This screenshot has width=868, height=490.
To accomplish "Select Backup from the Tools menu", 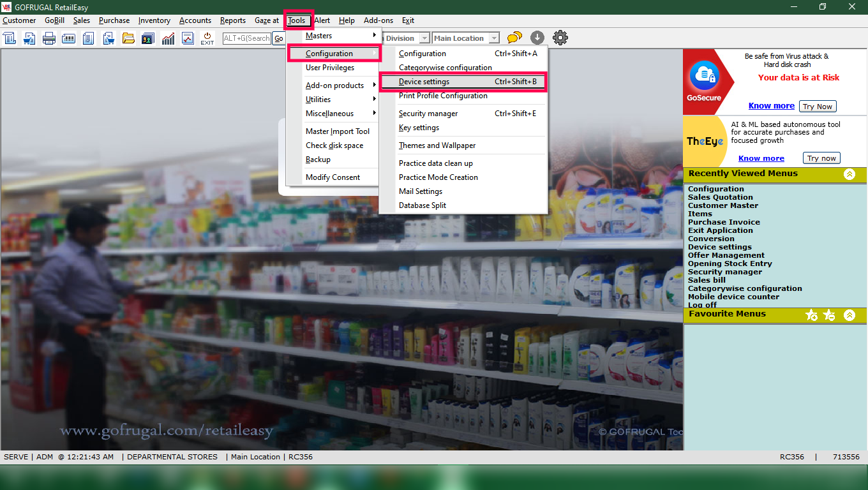I will click(x=333, y=160).
